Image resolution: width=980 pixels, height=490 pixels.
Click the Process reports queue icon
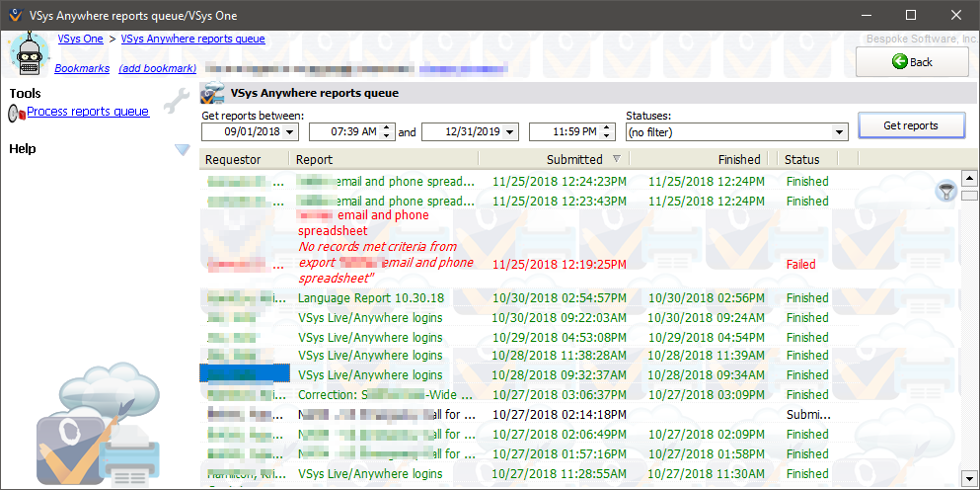pos(17,114)
